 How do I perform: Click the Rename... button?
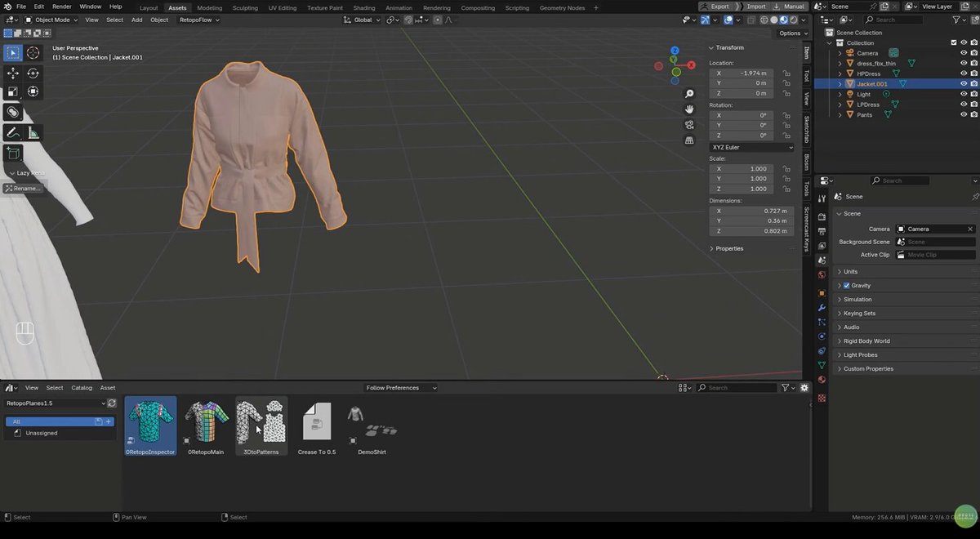[x=22, y=189]
